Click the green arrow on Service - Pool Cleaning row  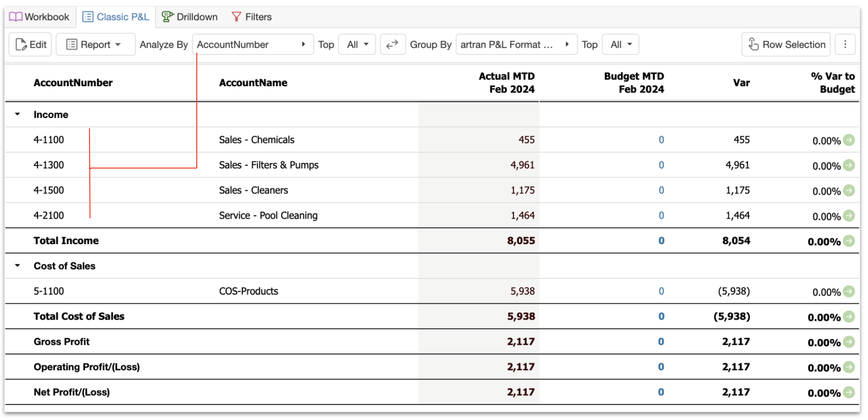(849, 215)
